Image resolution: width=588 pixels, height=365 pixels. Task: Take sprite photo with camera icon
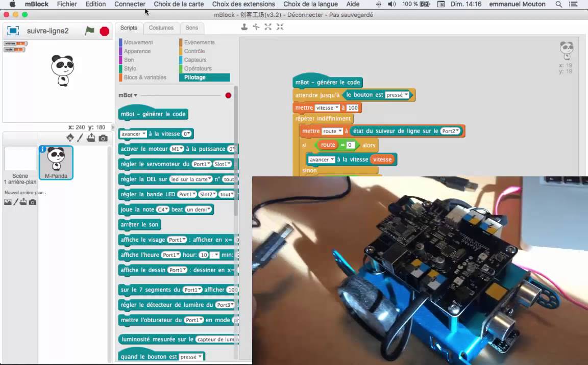point(103,138)
